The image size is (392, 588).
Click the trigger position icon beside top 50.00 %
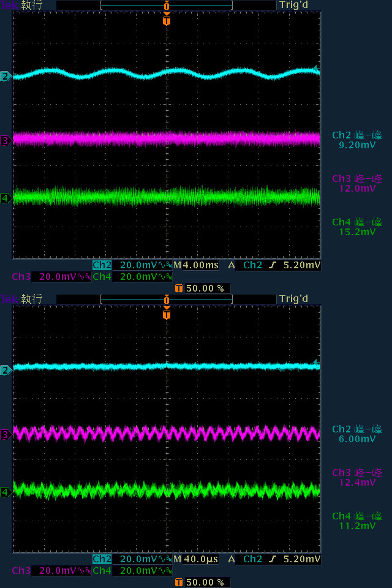179,288
